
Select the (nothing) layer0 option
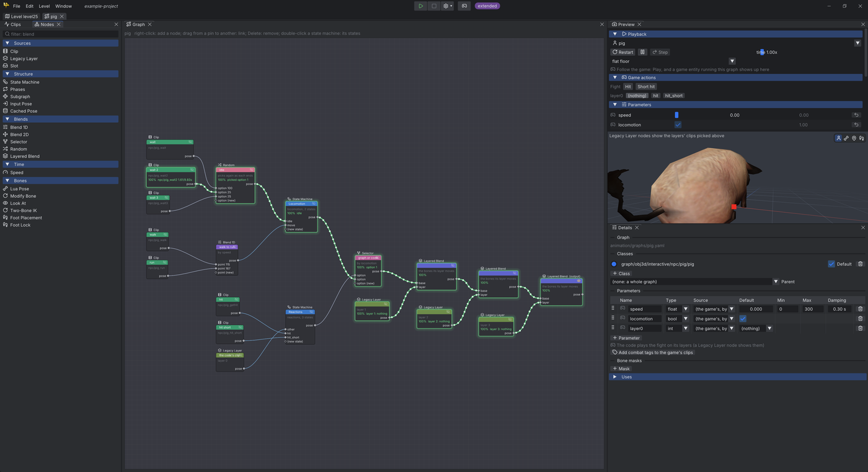(637, 96)
